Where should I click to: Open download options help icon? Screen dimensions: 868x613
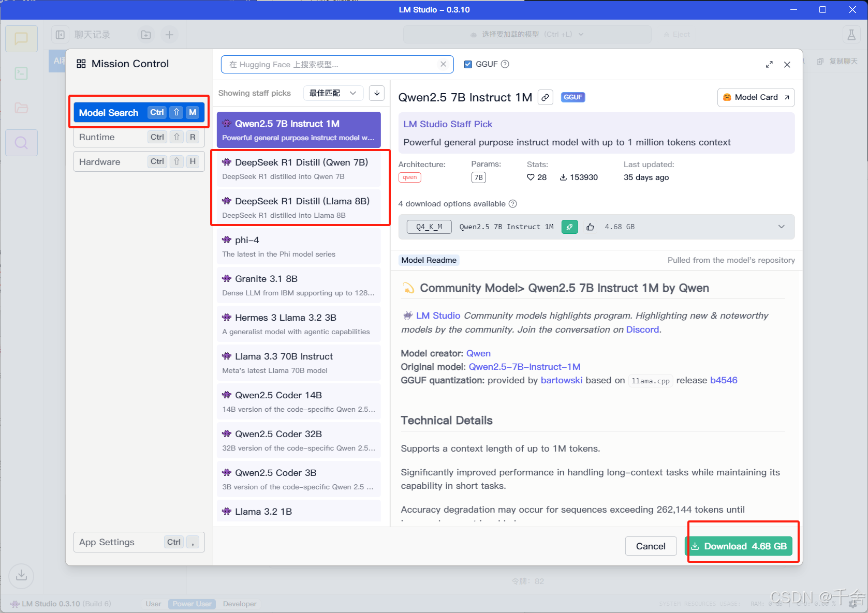point(512,204)
